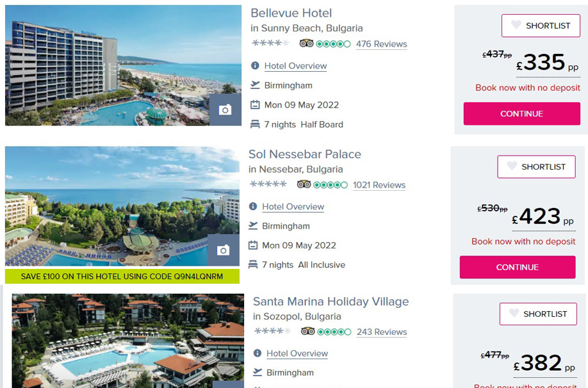This screenshot has height=388, width=588.
Task: Open photo gallery camera icon on Sol Nessebar Palace
Action: pos(223,250)
